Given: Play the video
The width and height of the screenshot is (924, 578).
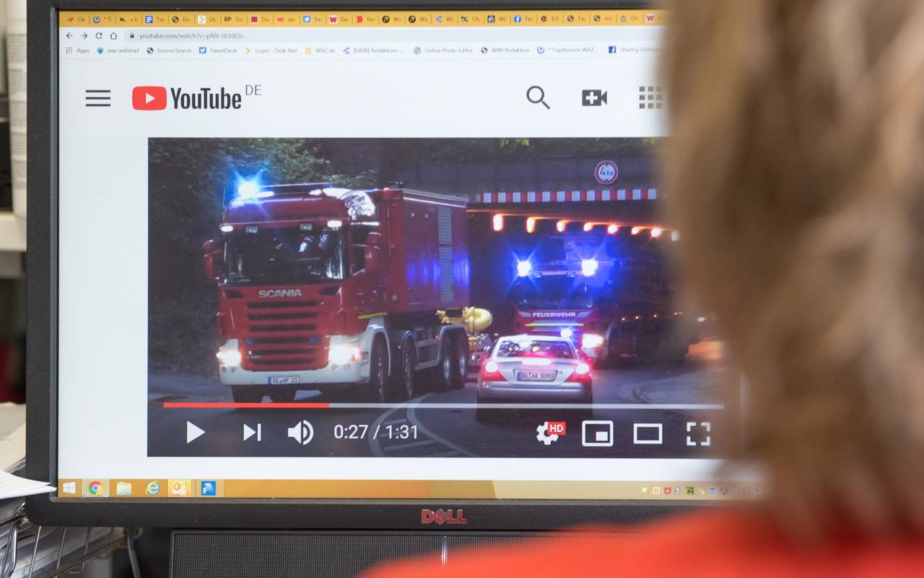Looking at the screenshot, I should (196, 432).
